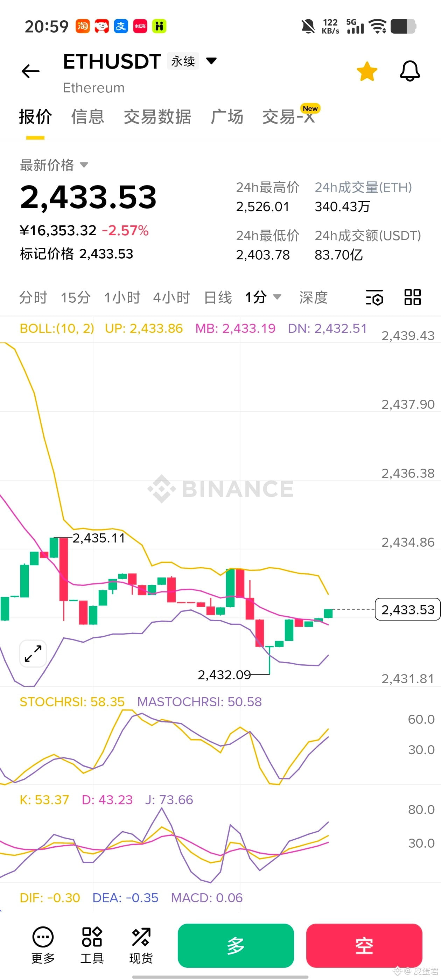This screenshot has width=441, height=980.
Task: Tap the MB: 2,433.19 Bollinger value
Action: tap(235, 328)
